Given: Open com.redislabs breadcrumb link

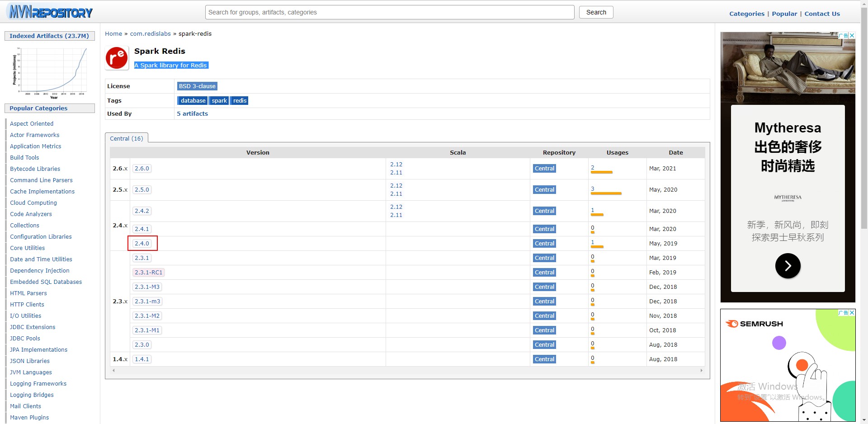Looking at the screenshot, I should pos(151,33).
